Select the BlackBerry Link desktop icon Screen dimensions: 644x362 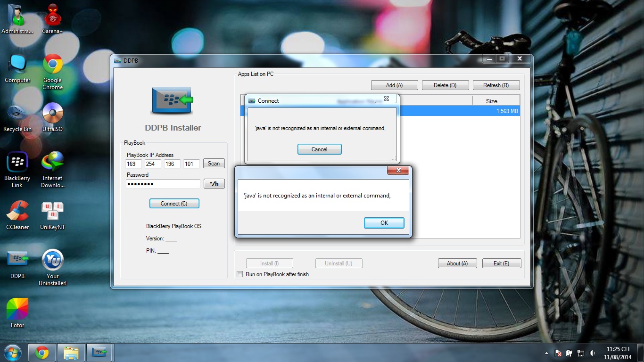[17, 170]
